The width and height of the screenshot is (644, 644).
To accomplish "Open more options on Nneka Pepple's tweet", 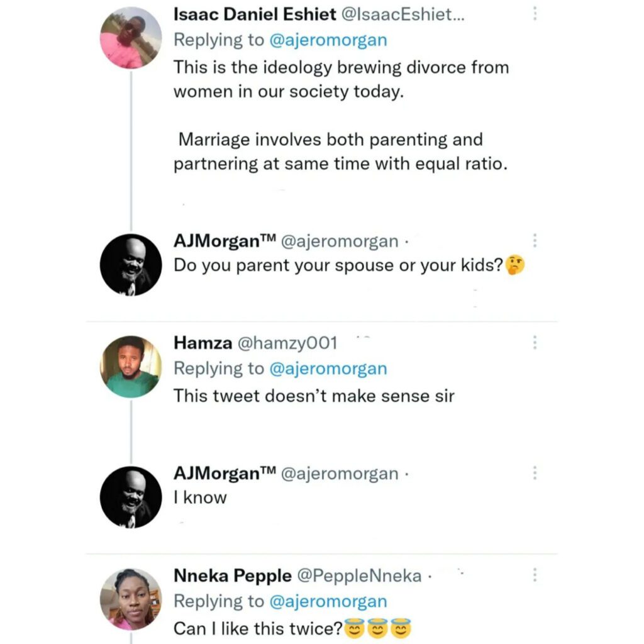I will 535,575.
